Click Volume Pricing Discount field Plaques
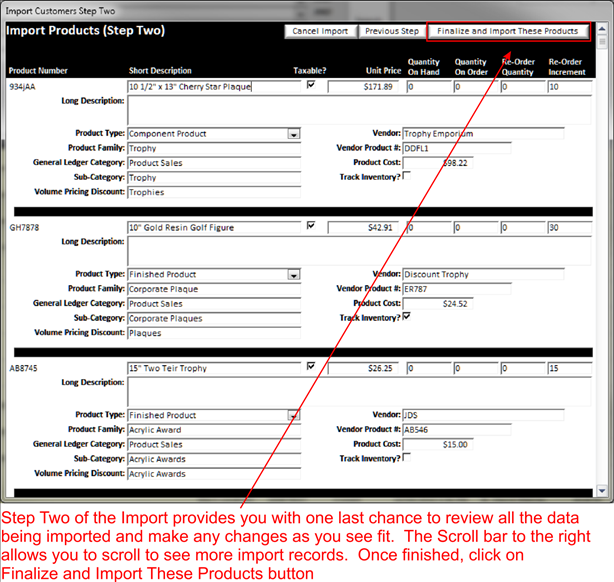 214,333
